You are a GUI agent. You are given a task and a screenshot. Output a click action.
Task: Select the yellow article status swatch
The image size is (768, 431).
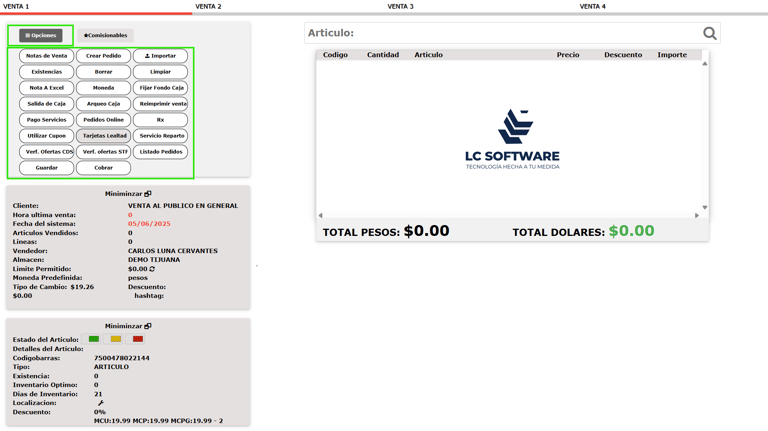(116, 339)
